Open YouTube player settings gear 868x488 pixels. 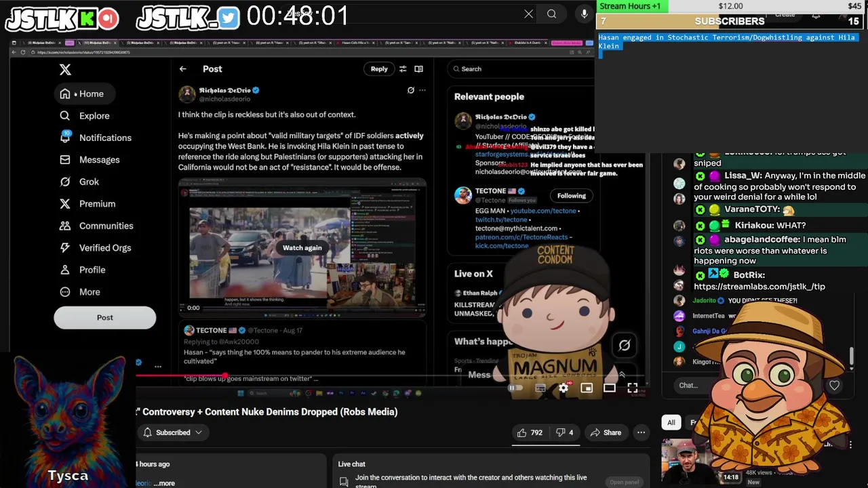[x=564, y=388]
